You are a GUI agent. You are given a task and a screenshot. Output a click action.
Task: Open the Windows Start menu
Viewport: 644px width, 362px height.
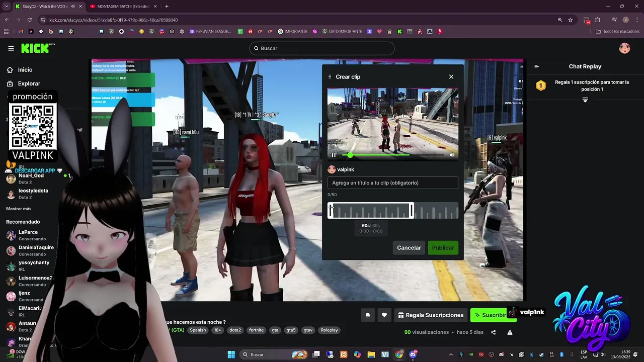pyautogui.click(x=231, y=354)
